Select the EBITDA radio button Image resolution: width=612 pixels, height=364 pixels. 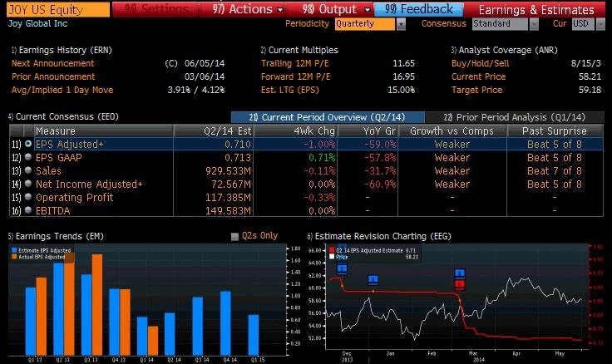click(28, 210)
